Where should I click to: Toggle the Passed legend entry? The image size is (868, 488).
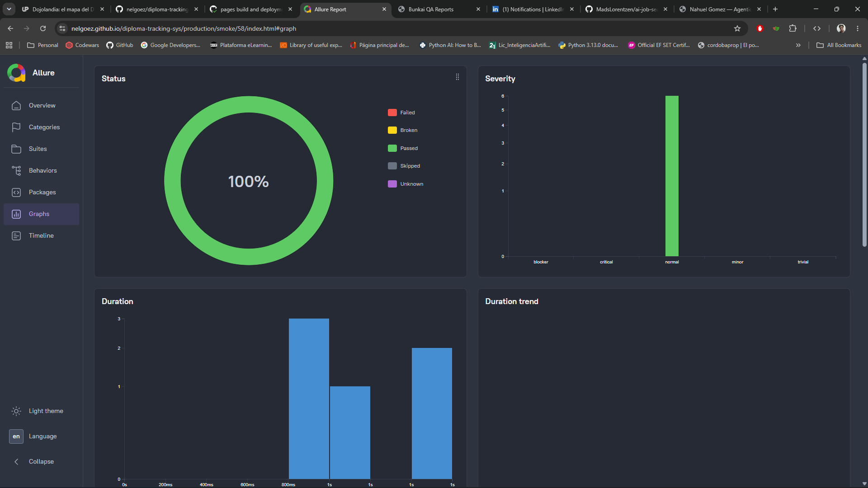tap(403, 148)
